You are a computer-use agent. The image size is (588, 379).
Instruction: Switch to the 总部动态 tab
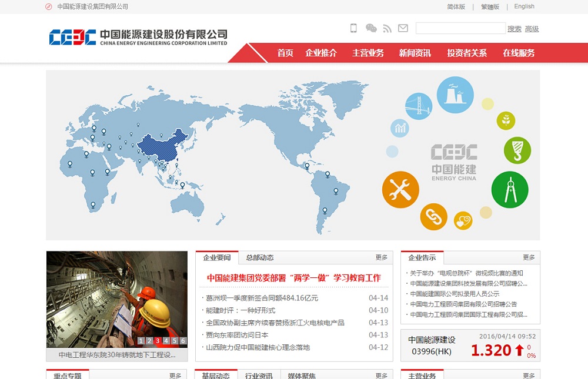(260, 257)
